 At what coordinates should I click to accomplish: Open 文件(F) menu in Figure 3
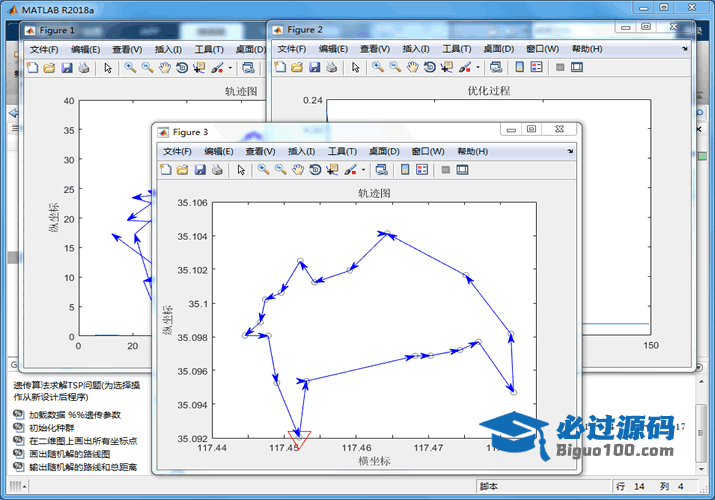pyautogui.click(x=177, y=151)
